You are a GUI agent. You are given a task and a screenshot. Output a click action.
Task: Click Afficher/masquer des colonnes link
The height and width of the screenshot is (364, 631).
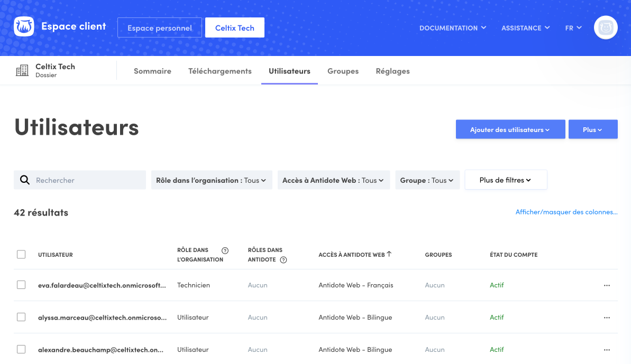click(566, 212)
